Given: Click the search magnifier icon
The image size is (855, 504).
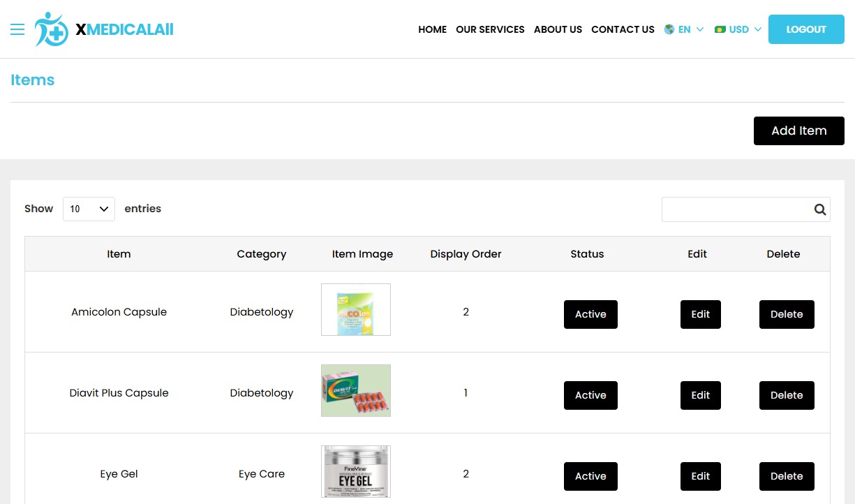Looking at the screenshot, I should (819, 209).
